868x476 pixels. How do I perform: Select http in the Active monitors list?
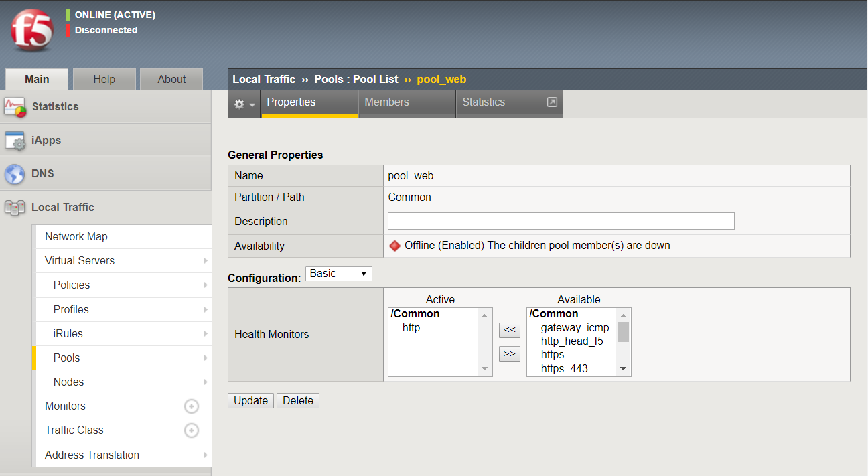pos(411,328)
